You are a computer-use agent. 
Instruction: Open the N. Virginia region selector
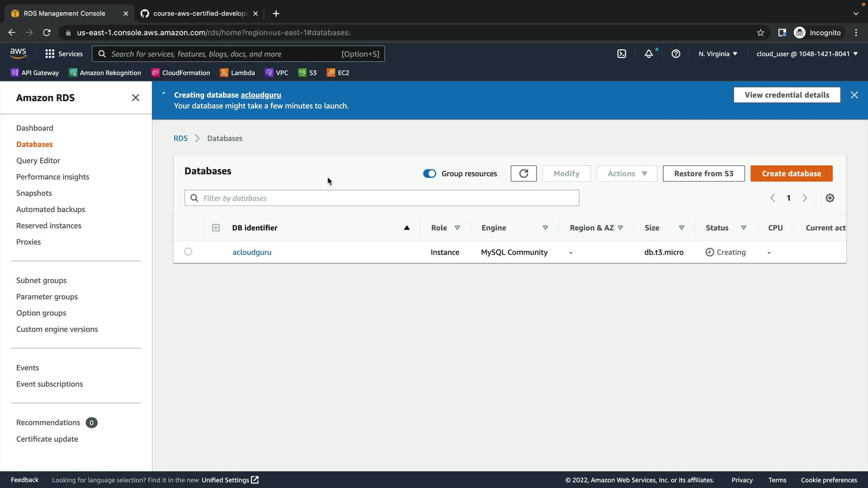pyautogui.click(x=717, y=54)
